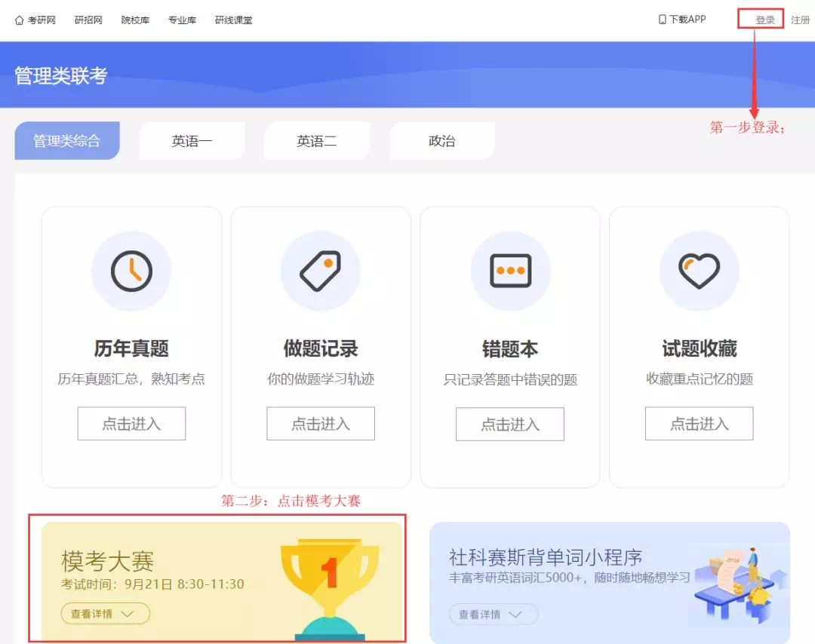This screenshot has height=644, width=815.
Task: Open the 注册 register link
Action: [800, 20]
